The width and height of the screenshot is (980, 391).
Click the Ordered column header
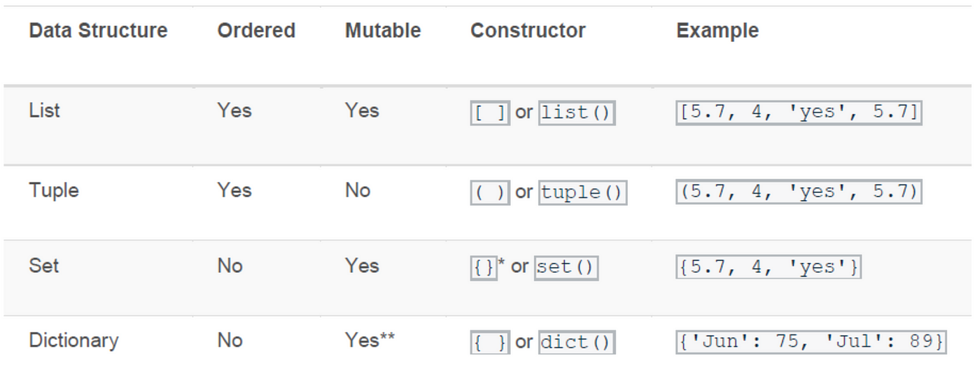pos(256,31)
